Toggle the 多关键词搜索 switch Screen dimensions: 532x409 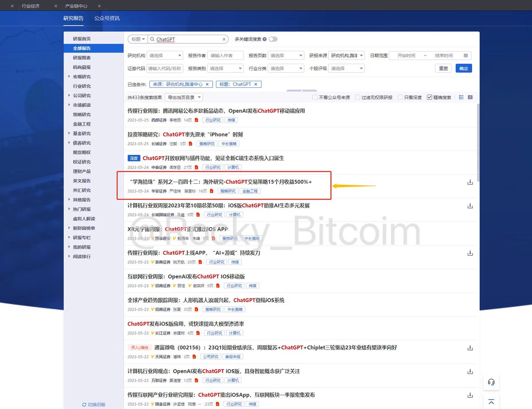[x=273, y=39]
